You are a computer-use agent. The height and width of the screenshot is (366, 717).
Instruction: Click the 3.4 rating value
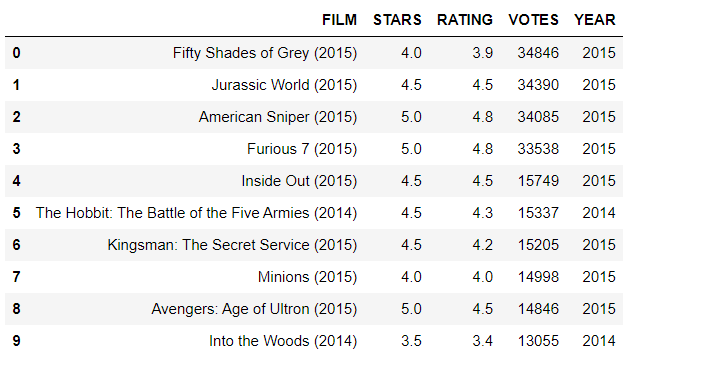coord(482,341)
